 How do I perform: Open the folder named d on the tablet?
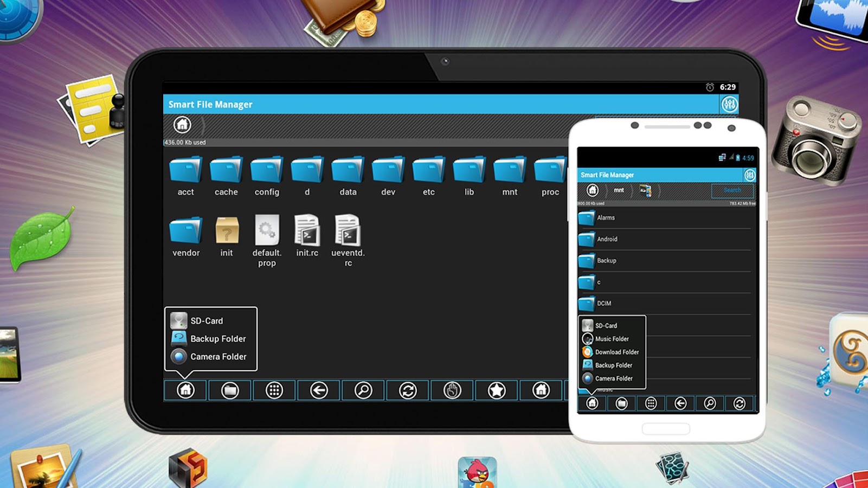307,176
